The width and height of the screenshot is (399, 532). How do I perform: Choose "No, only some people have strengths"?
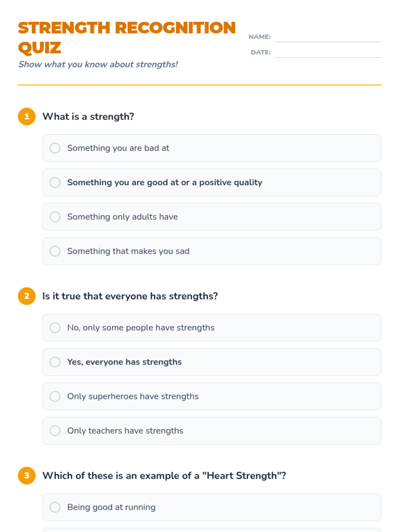point(55,328)
